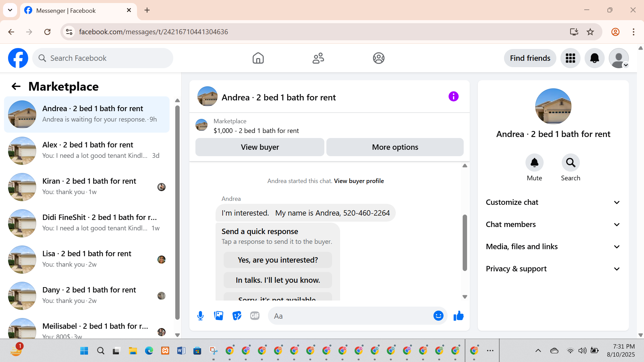The height and width of the screenshot is (362, 644).
Task: Open the View buyer profile link
Action: (359, 181)
